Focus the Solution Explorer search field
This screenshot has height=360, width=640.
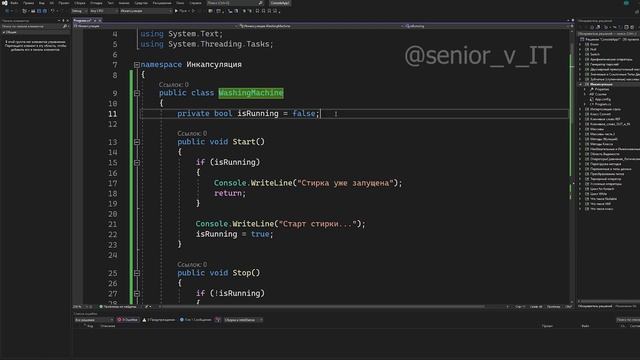pos(608,34)
